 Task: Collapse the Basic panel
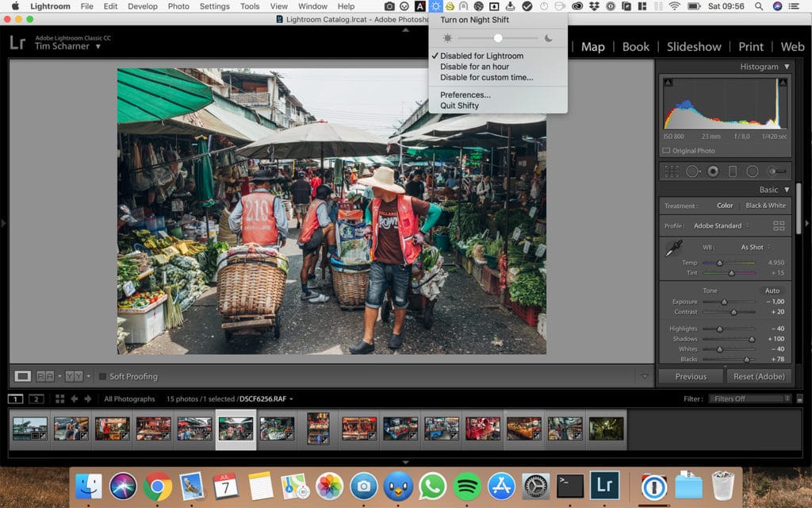(787, 190)
